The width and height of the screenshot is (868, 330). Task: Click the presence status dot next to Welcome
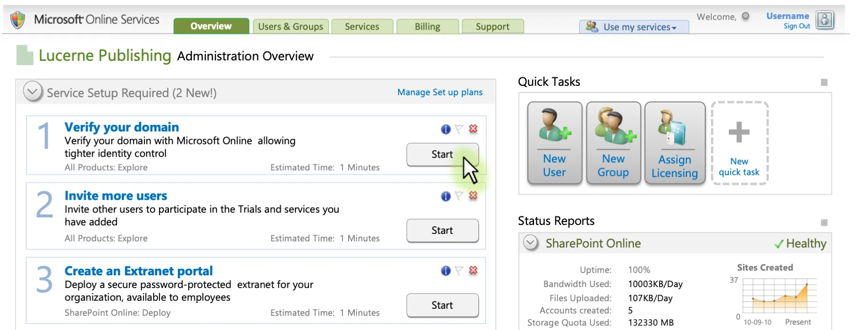click(745, 16)
